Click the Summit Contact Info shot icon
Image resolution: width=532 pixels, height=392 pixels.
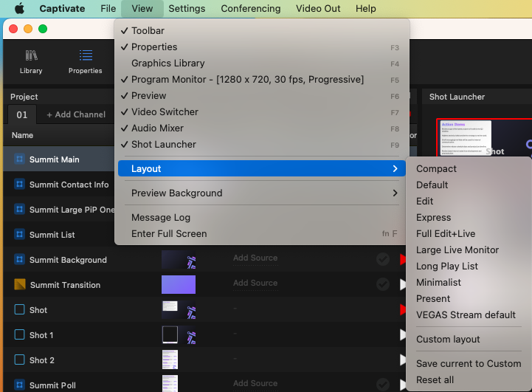click(19, 184)
